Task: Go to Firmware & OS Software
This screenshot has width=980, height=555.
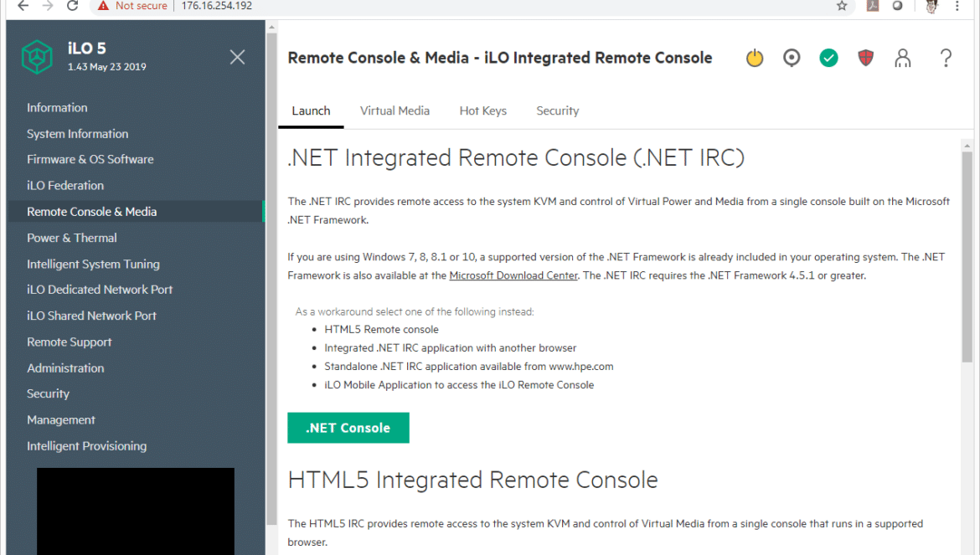Action: [90, 160]
